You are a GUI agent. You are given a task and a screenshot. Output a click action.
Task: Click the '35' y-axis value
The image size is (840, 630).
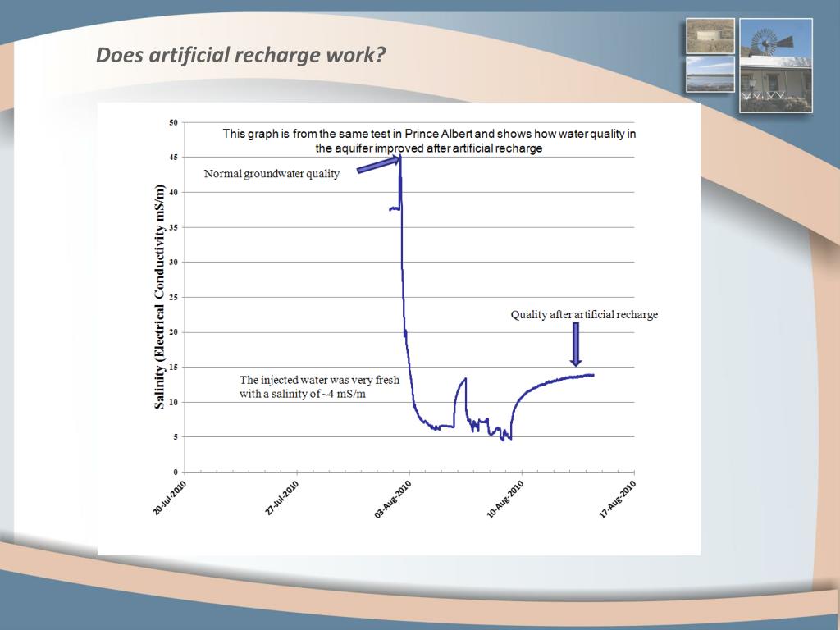pos(173,228)
